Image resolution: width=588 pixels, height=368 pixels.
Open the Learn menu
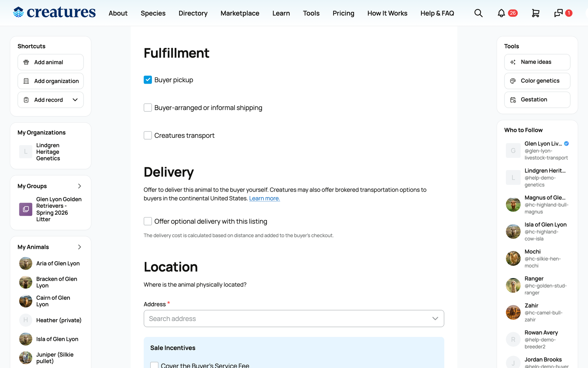pyautogui.click(x=281, y=13)
